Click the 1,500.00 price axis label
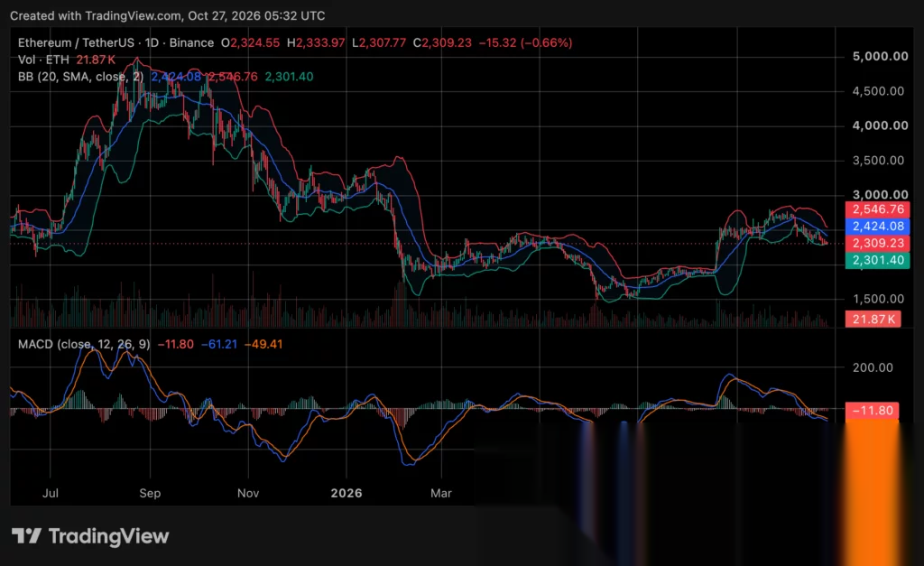 pyautogui.click(x=878, y=299)
